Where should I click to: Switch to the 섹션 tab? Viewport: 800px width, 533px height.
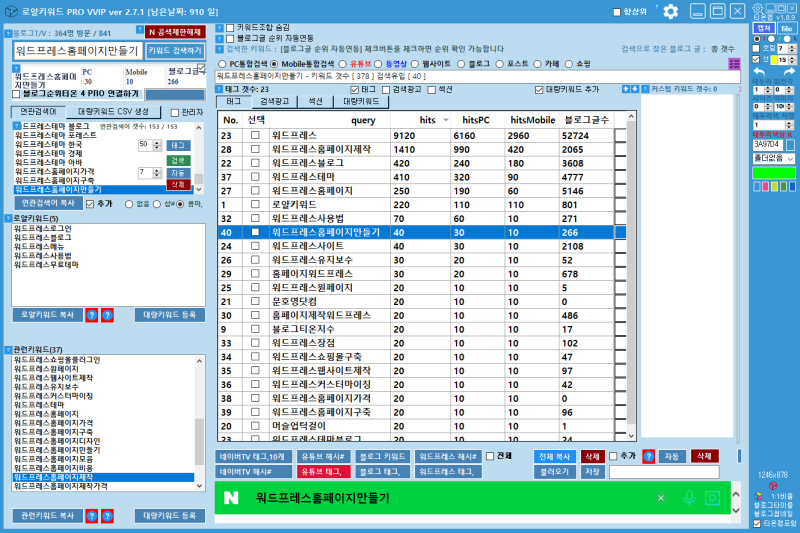(315, 101)
